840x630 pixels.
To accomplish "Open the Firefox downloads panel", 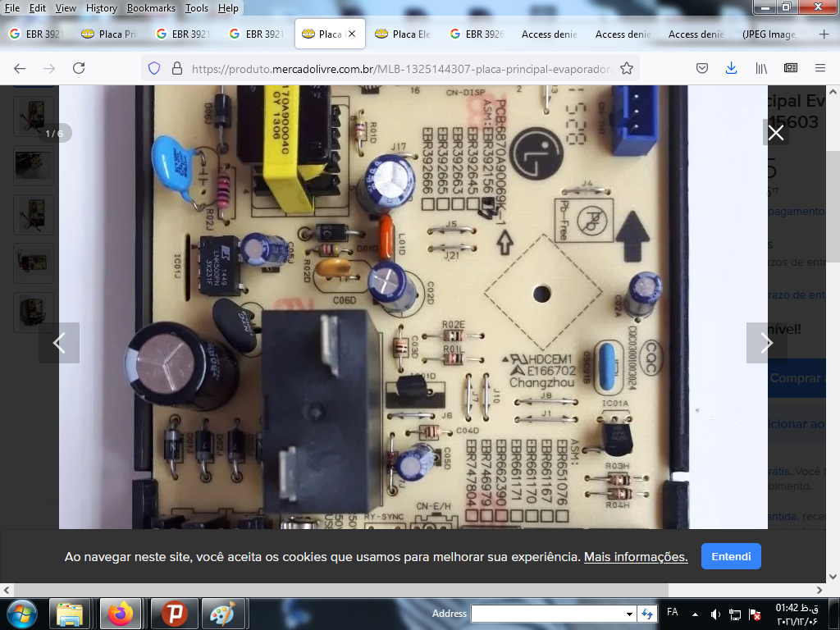I will click(731, 68).
